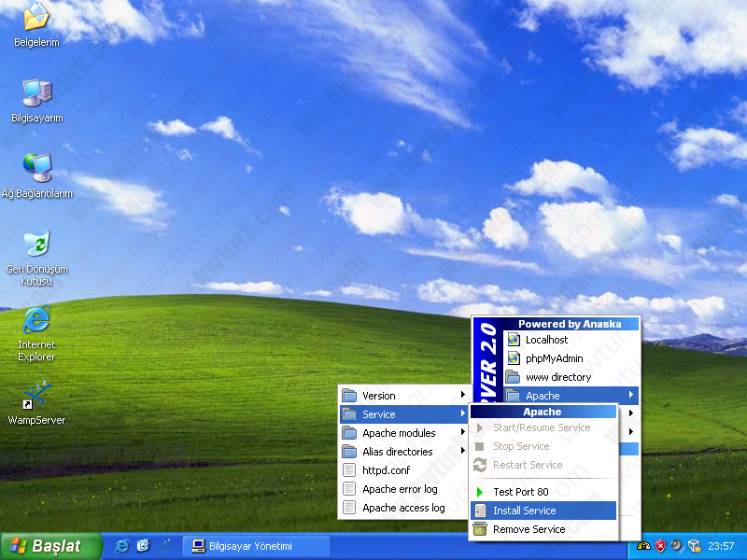Click the Install Service icon
This screenshot has height=560, width=747.
480,511
